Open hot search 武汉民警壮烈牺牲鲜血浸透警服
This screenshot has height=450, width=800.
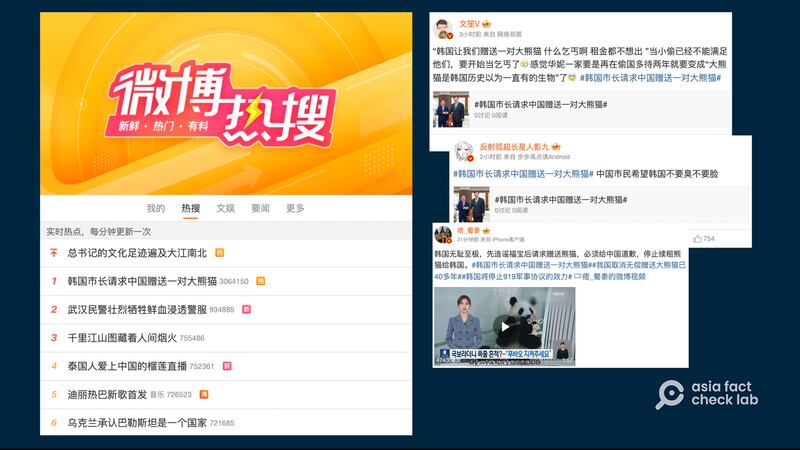pyautogui.click(x=137, y=309)
